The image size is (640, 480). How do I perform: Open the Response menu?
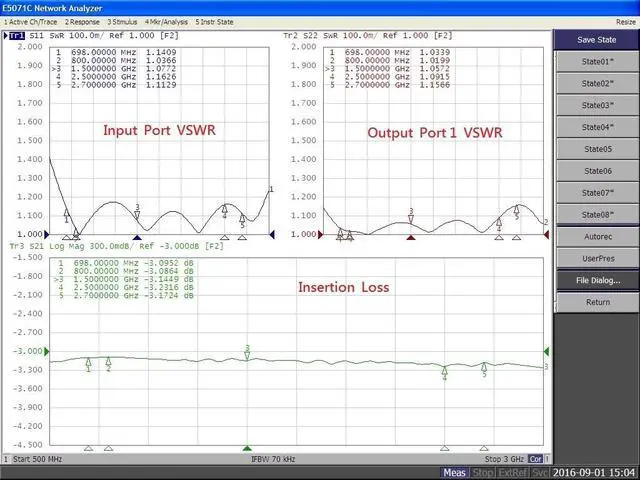point(82,22)
